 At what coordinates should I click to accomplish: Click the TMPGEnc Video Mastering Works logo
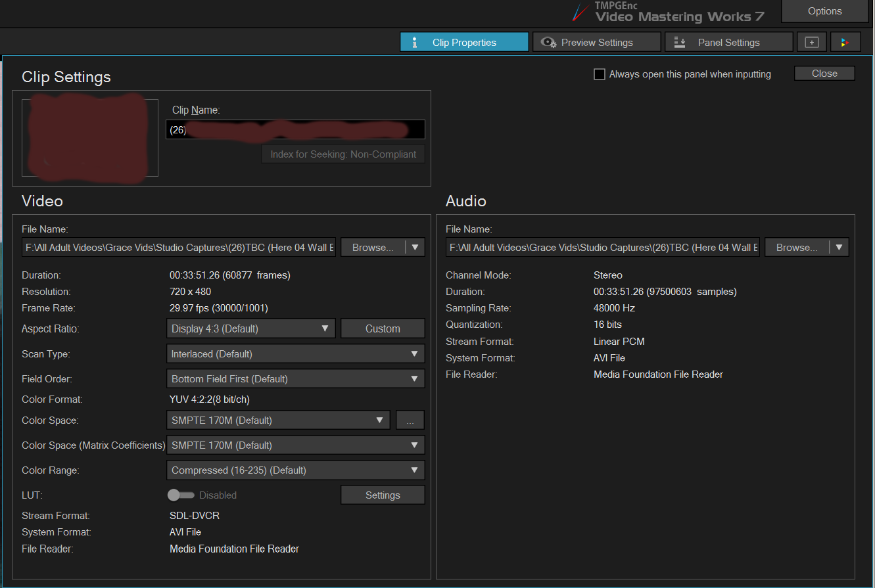[671, 12]
